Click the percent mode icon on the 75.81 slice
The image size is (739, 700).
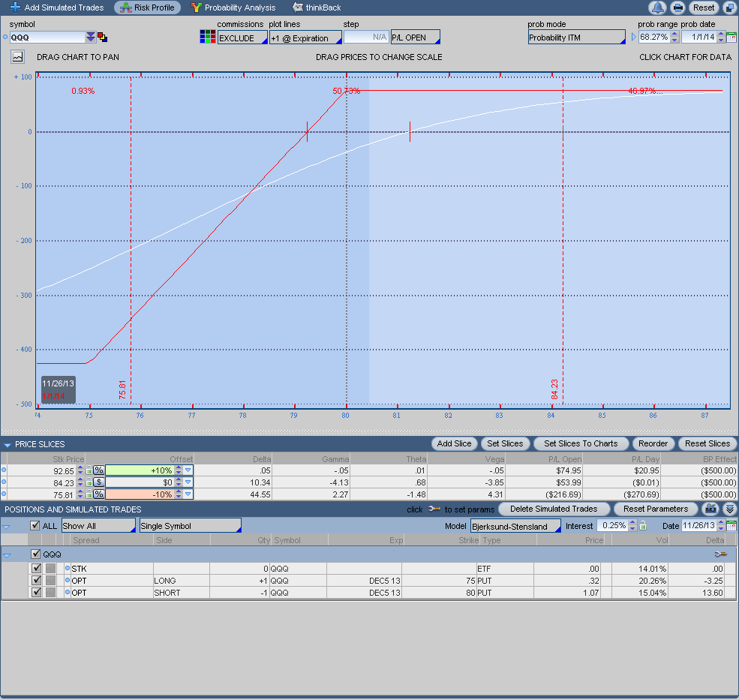[98, 494]
